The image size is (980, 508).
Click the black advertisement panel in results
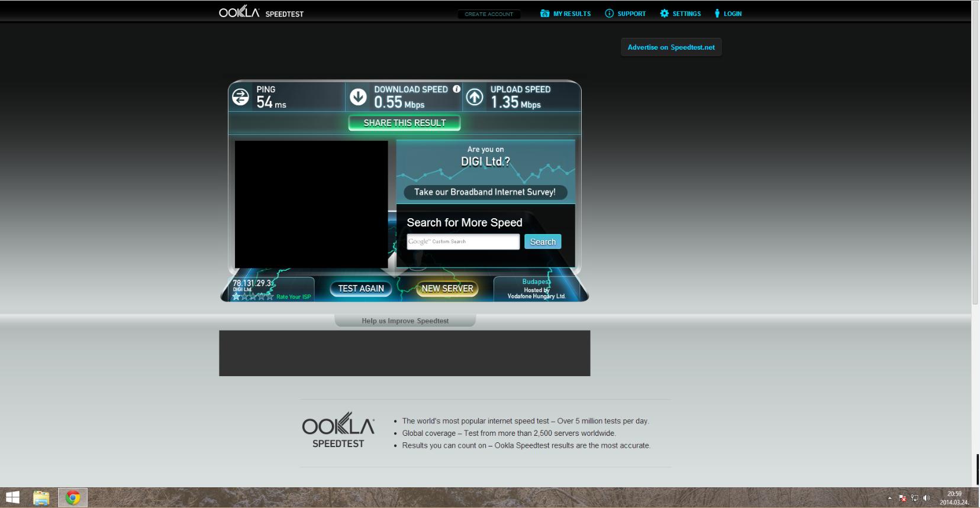point(311,204)
